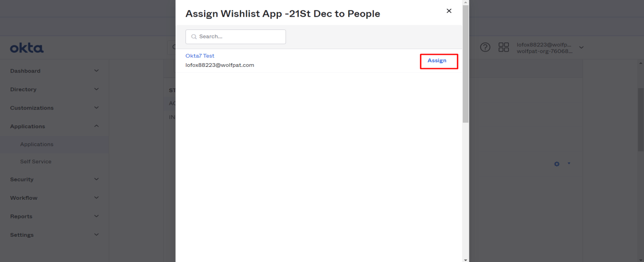The height and width of the screenshot is (262, 644).
Task: Click the search magnifier icon in dialog
Action: (194, 36)
